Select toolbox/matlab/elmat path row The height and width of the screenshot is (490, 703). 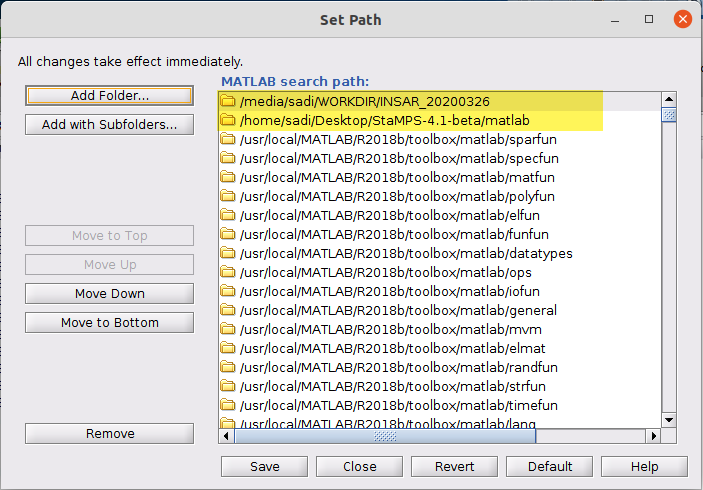click(440, 348)
